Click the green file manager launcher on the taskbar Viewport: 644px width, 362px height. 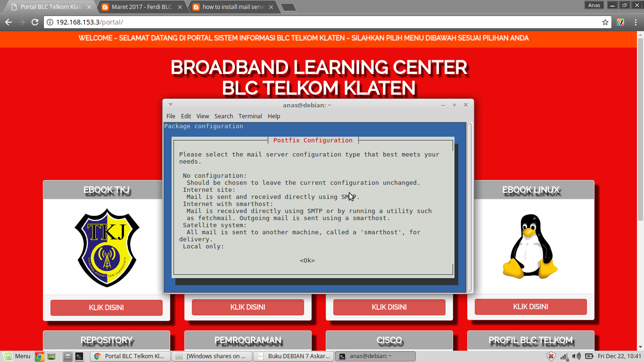[51, 356]
